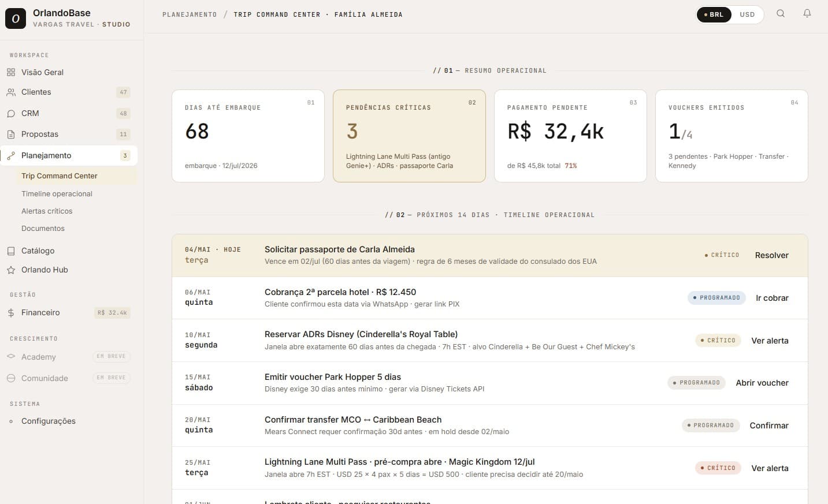Click Cobrança 2ª parcela hotel title
Screen dimensions: 828x504
[x=340, y=292]
